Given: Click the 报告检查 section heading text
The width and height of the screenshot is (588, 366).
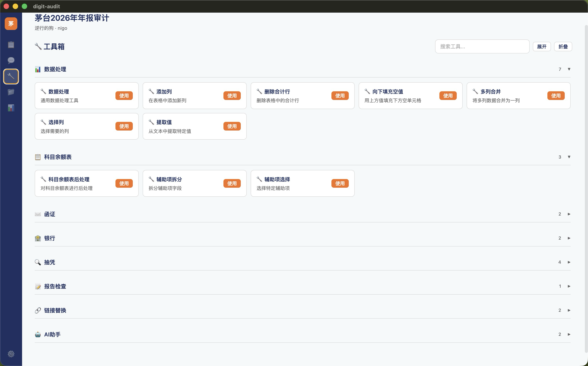Looking at the screenshot, I should (55, 286).
